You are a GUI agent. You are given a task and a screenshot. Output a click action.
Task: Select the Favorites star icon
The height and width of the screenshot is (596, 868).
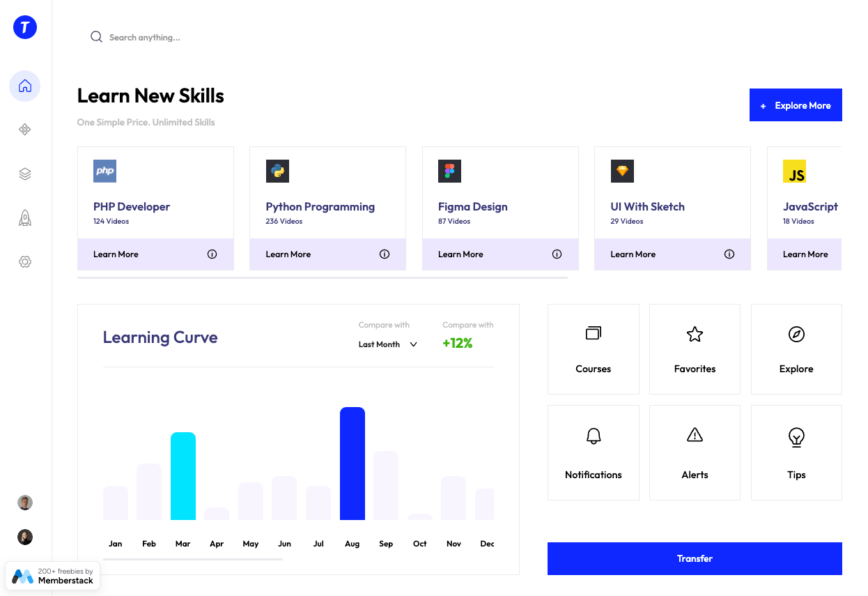[x=695, y=334]
